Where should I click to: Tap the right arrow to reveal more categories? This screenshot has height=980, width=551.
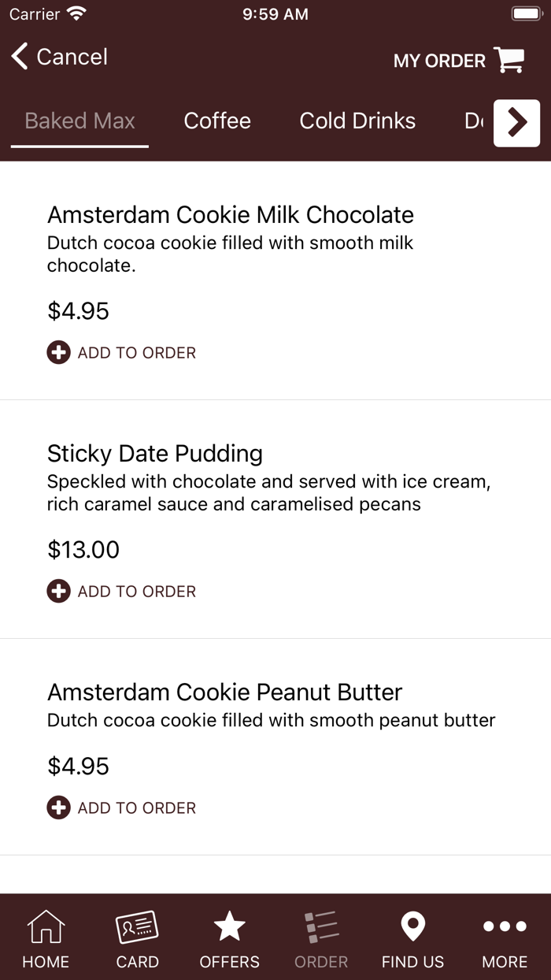516,123
